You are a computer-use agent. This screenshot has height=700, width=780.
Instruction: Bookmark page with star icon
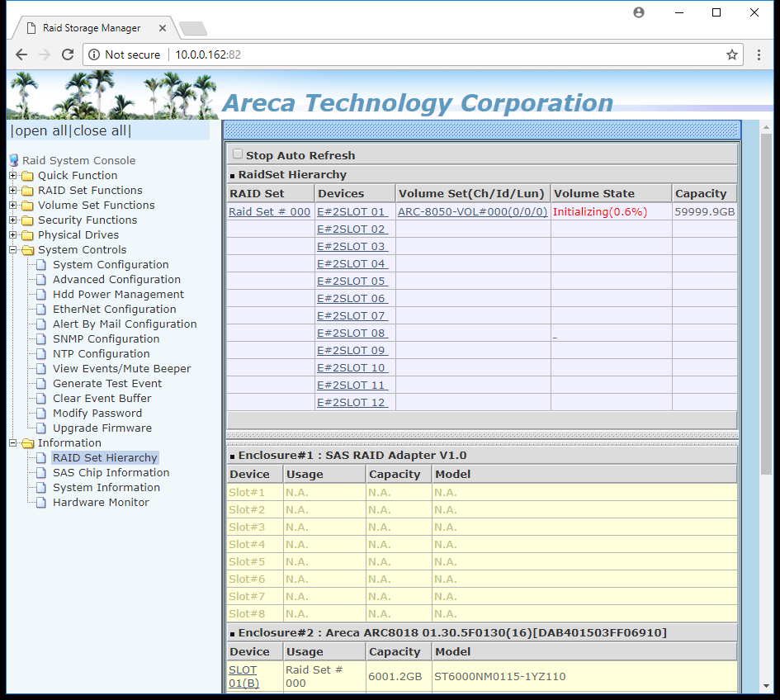[732, 54]
